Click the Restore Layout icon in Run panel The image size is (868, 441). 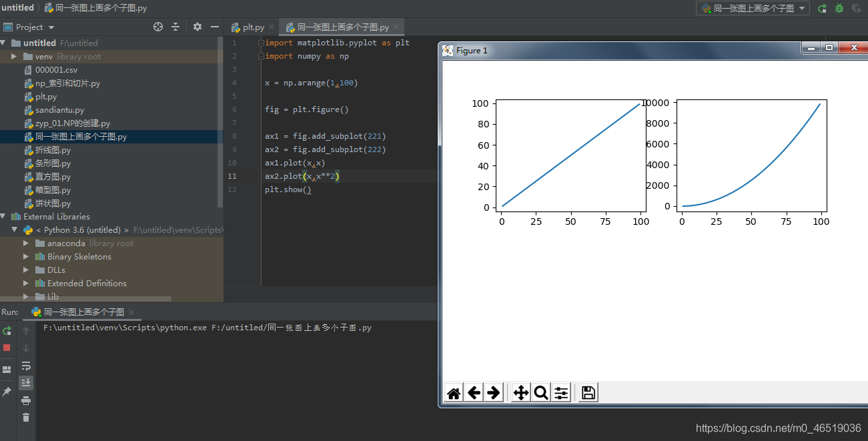[7, 369]
